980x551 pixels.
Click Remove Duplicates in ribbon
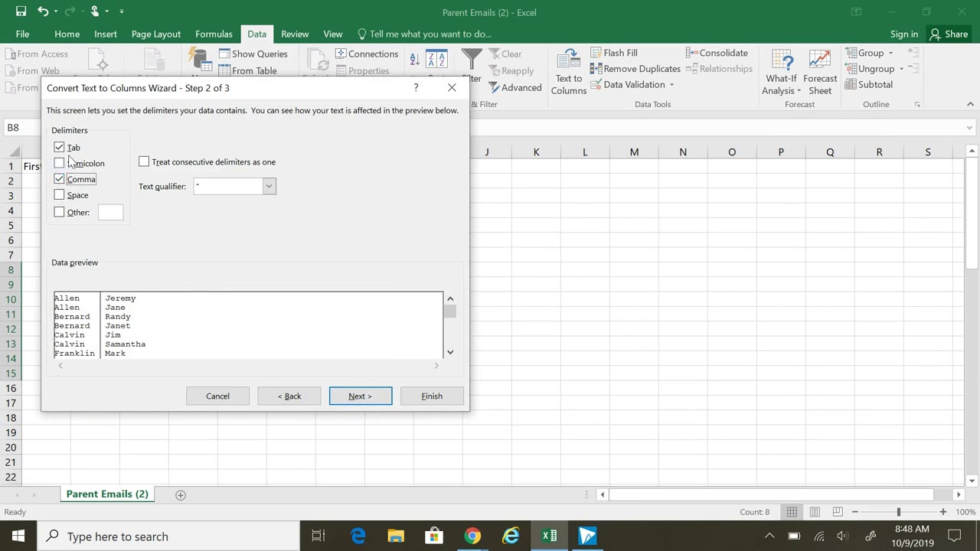[x=634, y=69]
